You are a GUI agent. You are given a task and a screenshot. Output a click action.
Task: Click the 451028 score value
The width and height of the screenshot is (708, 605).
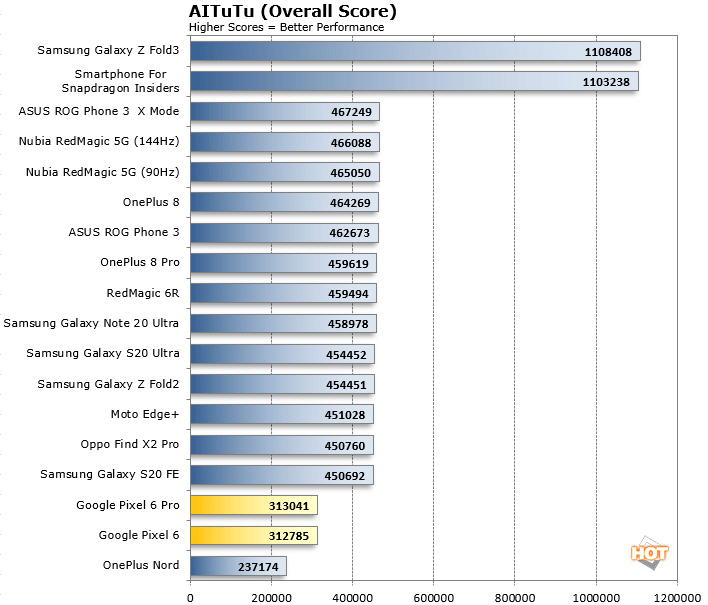click(x=345, y=415)
